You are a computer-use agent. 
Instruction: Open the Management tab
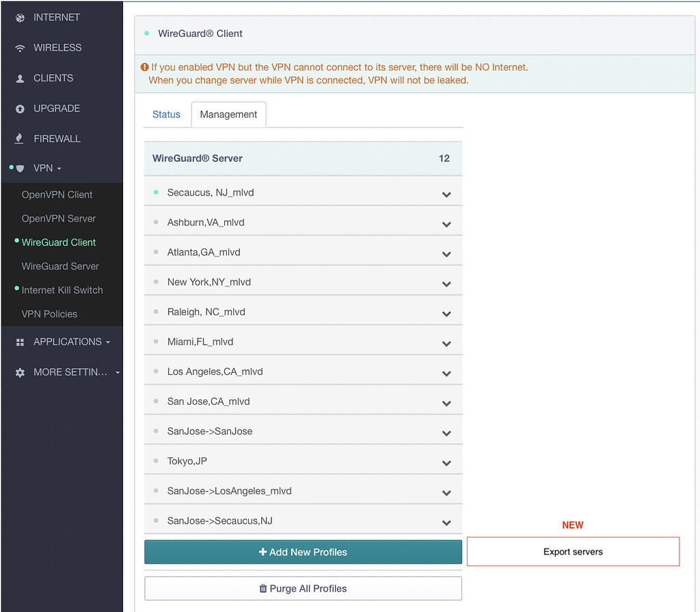228,114
